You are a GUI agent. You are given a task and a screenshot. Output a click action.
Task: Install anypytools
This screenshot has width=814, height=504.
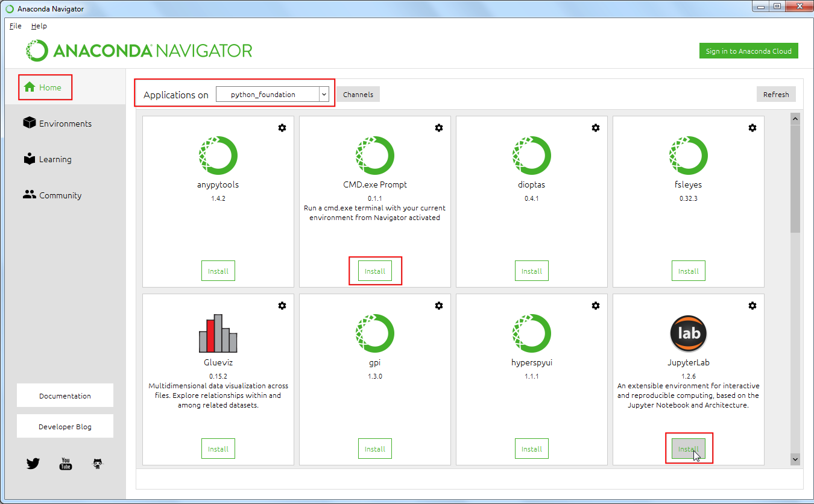[218, 271]
